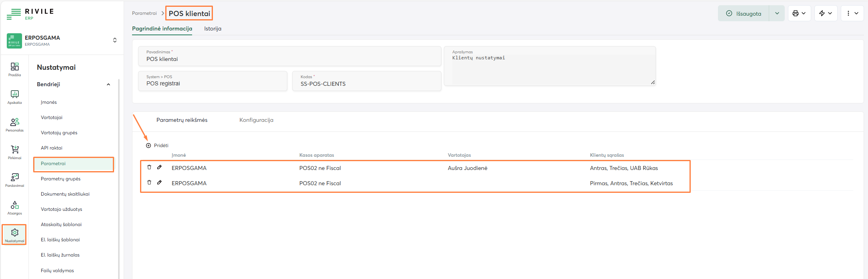Open the Pardavimai sales icon
Screen dimensions: 868x279
tap(14, 180)
